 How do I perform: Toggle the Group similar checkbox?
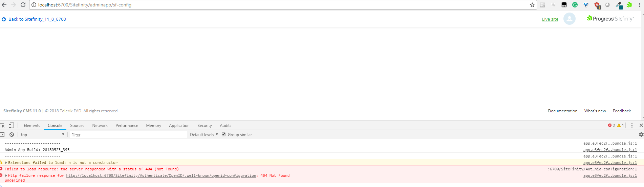[x=223, y=134]
